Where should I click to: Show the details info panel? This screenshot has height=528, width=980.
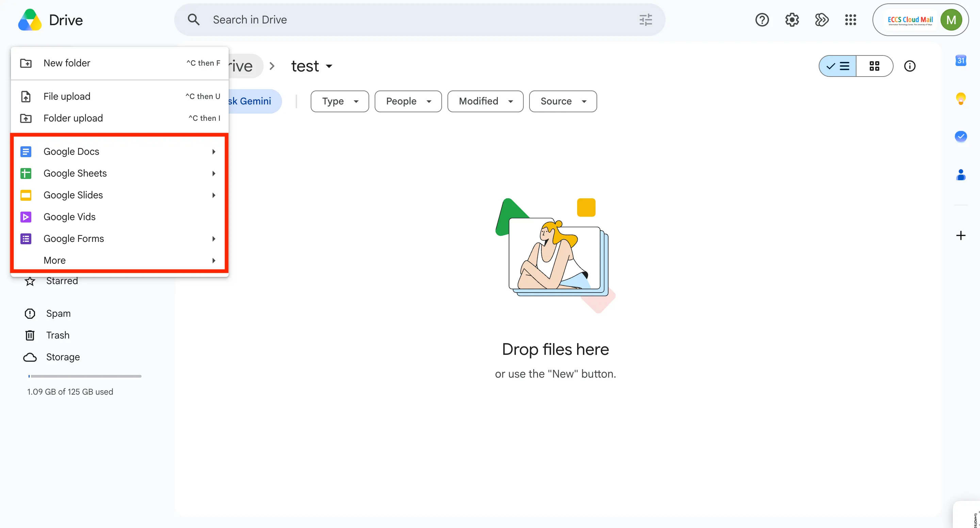(910, 66)
